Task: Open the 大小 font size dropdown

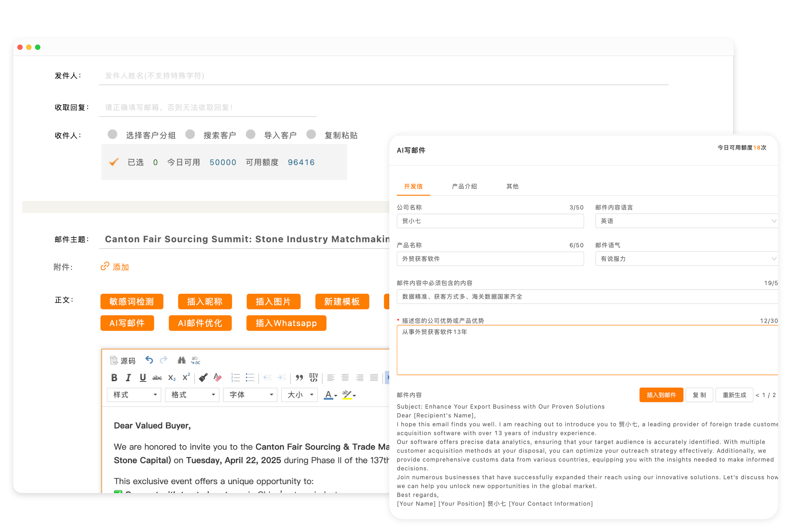Action: [x=299, y=395]
